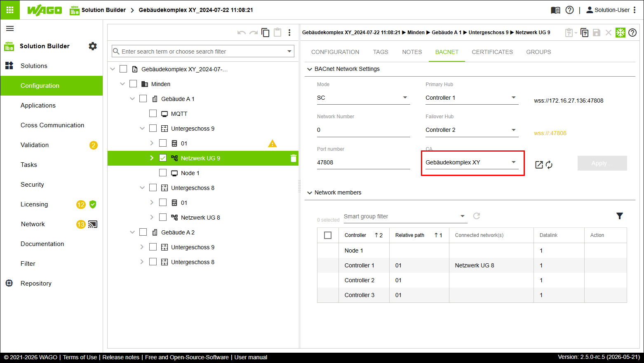Open the User manual link
Viewport: 644px width, 363px height.
[x=251, y=357]
